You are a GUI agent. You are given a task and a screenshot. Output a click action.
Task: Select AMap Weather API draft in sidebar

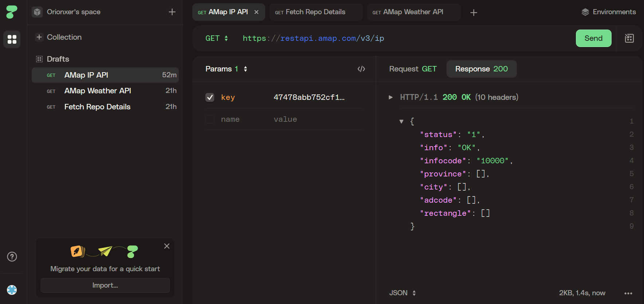105,91
